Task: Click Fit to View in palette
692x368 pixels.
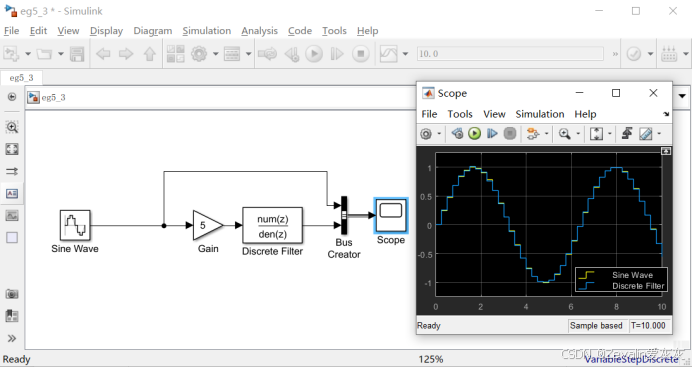Action: pyautogui.click(x=12, y=149)
